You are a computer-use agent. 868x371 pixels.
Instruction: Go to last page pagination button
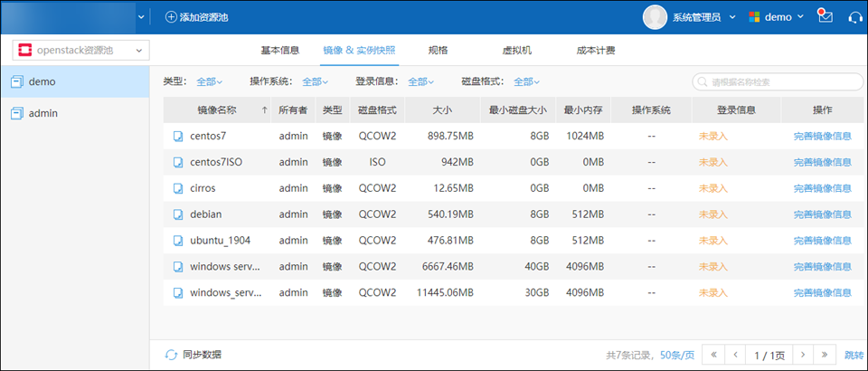point(824,355)
